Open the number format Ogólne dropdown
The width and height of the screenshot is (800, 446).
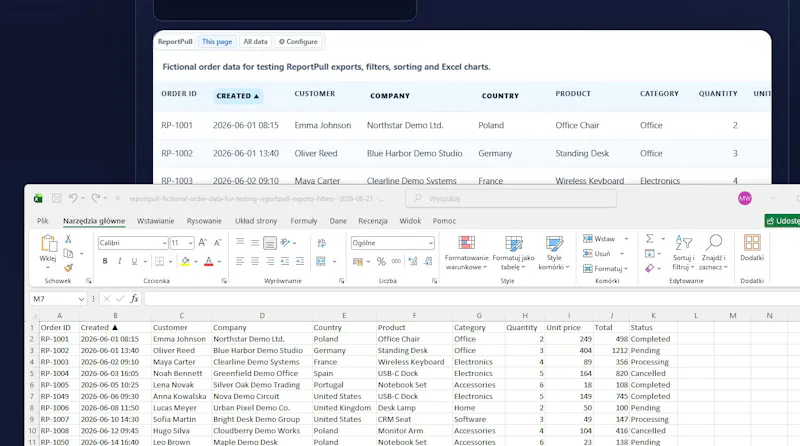click(x=431, y=243)
